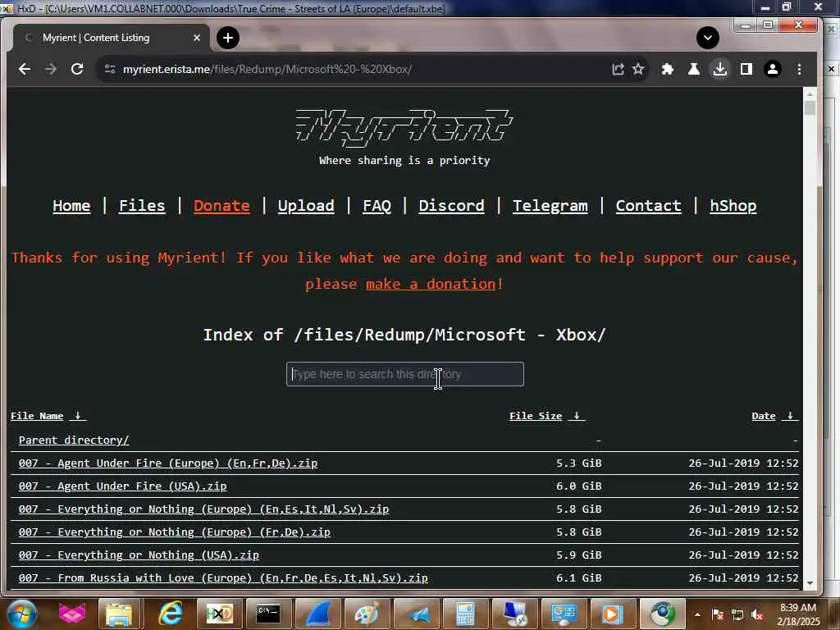Open tab search dropdown chevron
This screenshot has width=840, height=630.
click(708, 38)
